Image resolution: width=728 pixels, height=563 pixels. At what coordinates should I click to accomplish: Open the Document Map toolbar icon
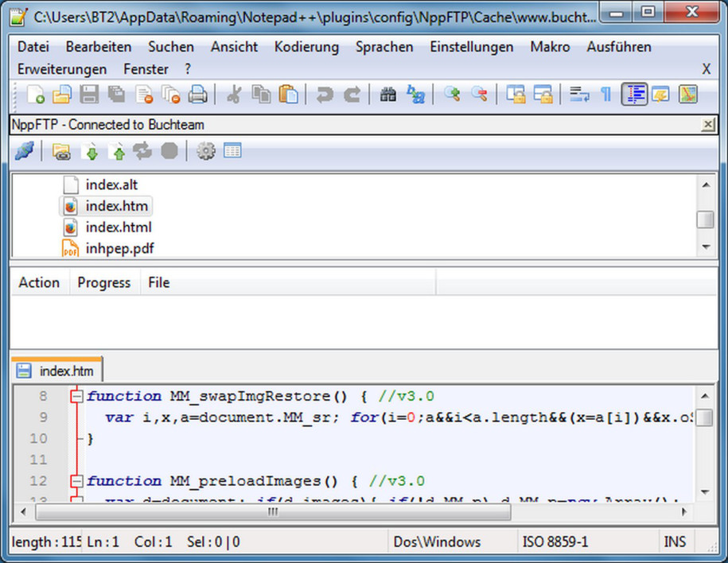[x=687, y=94]
